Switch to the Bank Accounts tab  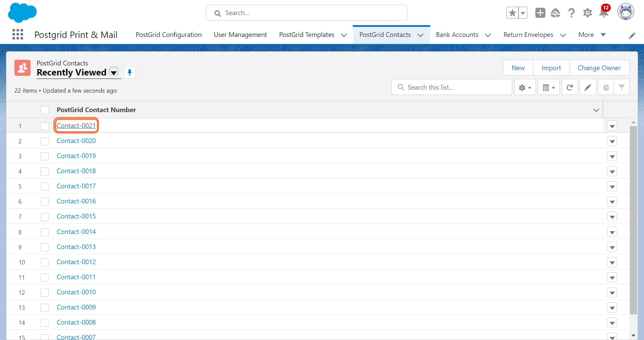[x=457, y=35]
